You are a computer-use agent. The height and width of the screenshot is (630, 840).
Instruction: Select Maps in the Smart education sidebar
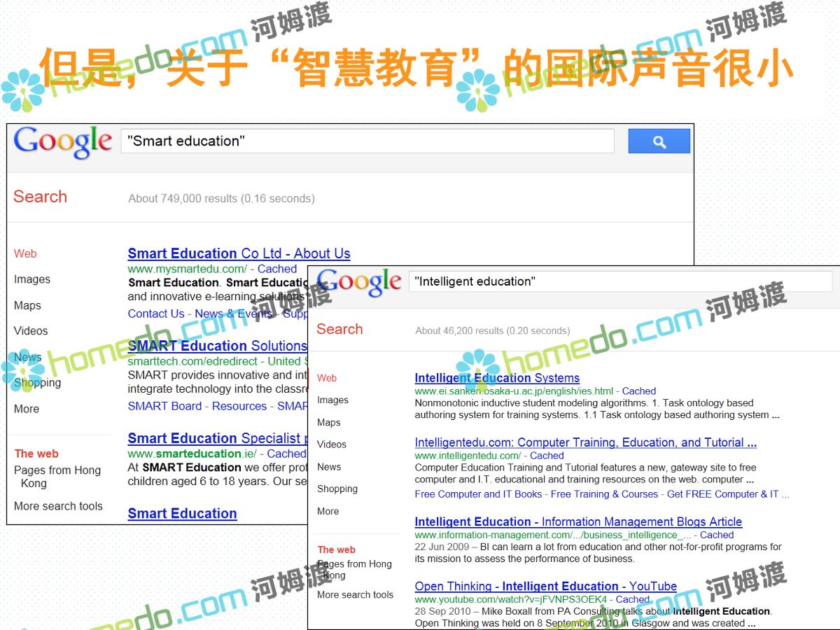point(27,305)
